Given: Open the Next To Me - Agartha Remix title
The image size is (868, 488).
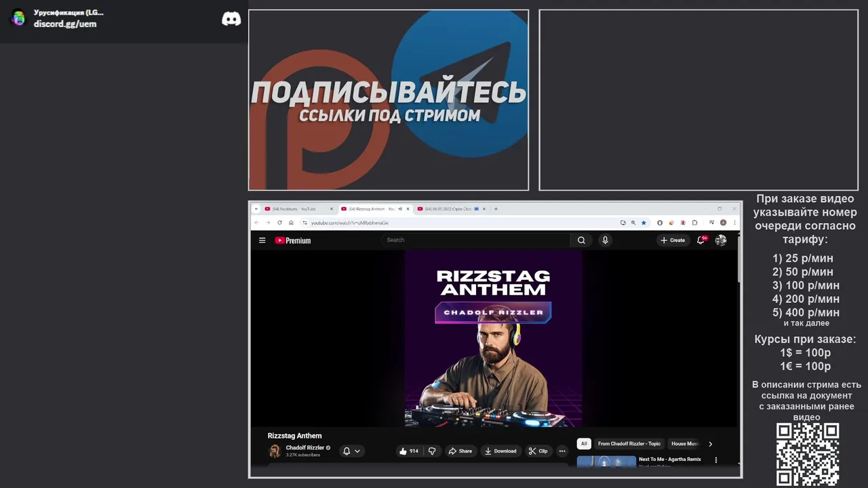Looking at the screenshot, I should click(670, 460).
